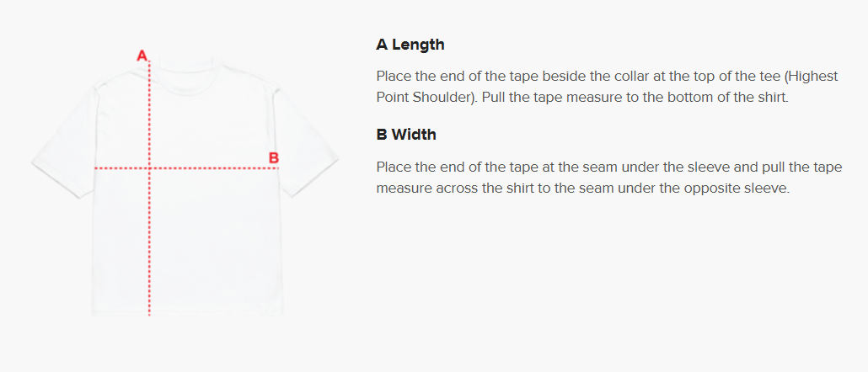Click the right end of the horizontal dotted line
Image resolution: width=868 pixels, height=372 pixels.
[276, 167]
